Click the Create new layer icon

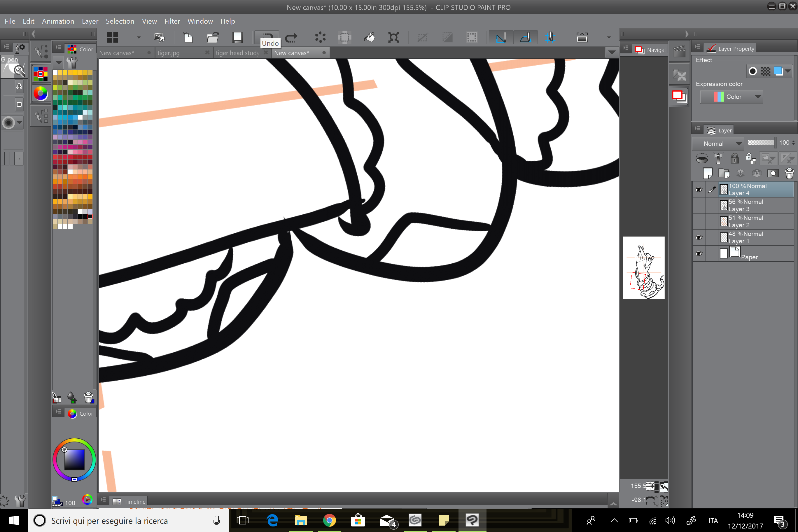point(708,173)
